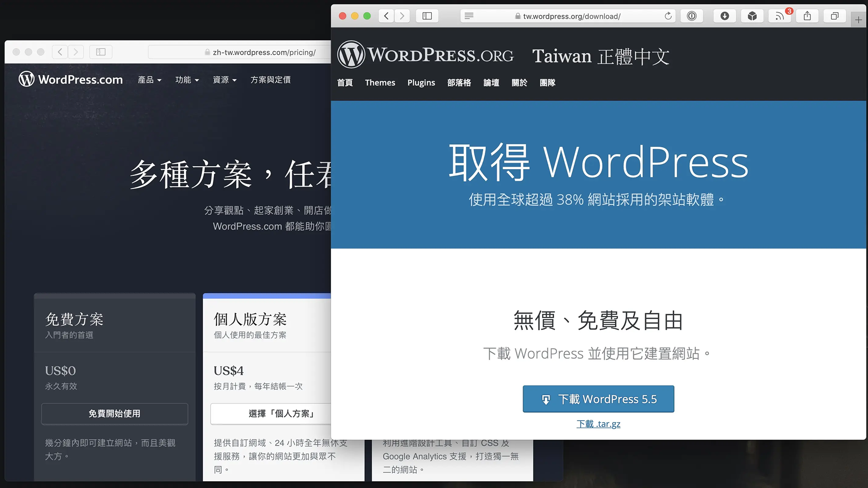Click 免費開始使用 button
Viewport: 868px width, 488px height.
click(x=115, y=413)
